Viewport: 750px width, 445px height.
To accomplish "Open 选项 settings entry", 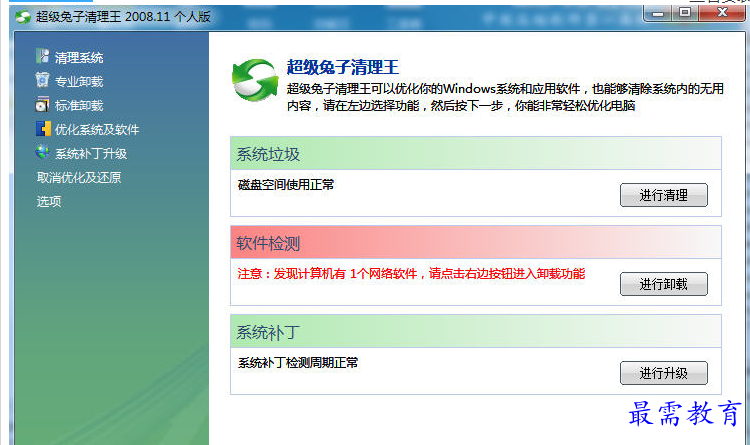I will coord(49,201).
